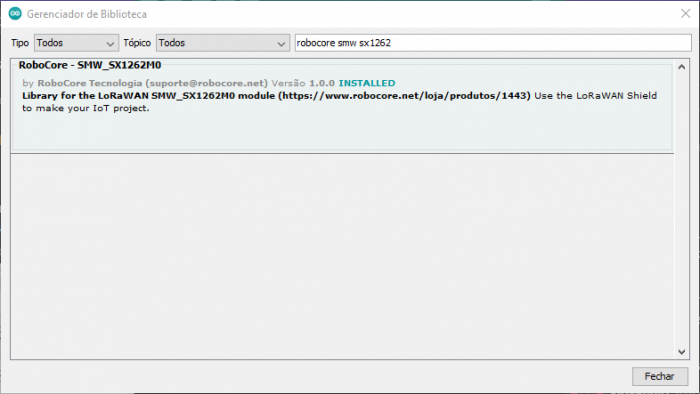Click the Fechar button
This screenshot has height=394, width=700.
pyautogui.click(x=660, y=376)
